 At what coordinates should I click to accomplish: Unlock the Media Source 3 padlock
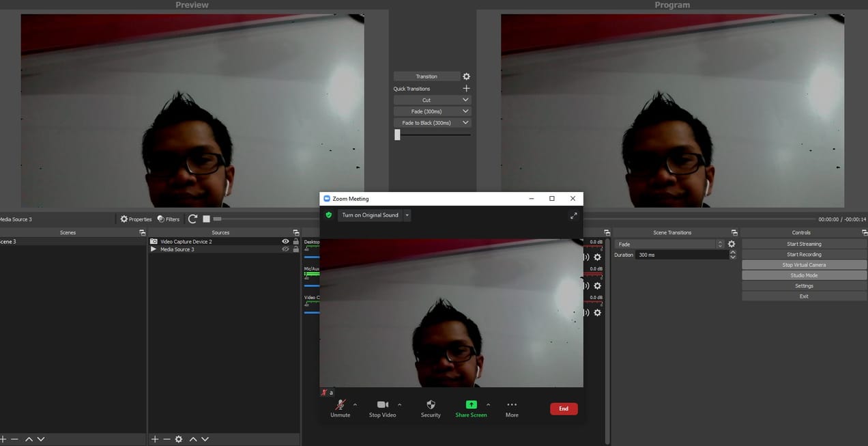tap(294, 249)
